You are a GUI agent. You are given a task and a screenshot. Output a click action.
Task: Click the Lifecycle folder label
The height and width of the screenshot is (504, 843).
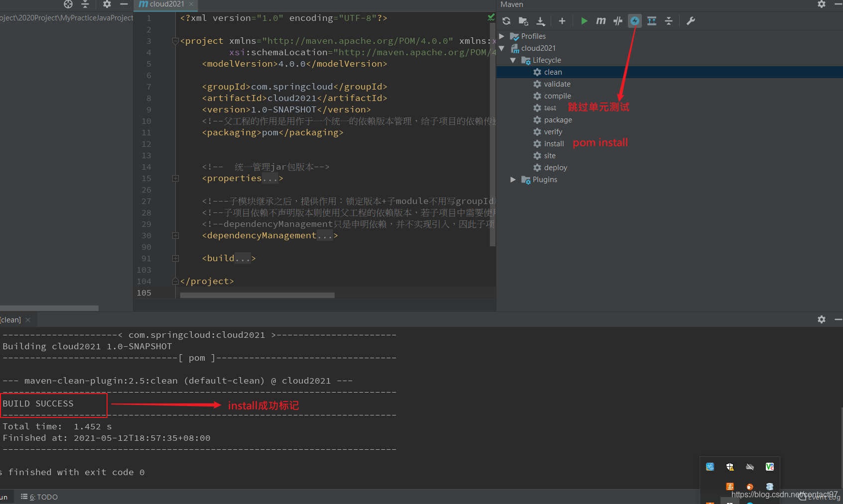(547, 60)
